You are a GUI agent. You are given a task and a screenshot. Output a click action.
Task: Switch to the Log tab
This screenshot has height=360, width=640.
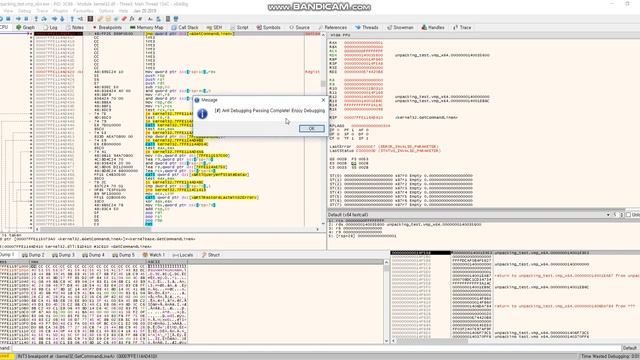(51, 27)
